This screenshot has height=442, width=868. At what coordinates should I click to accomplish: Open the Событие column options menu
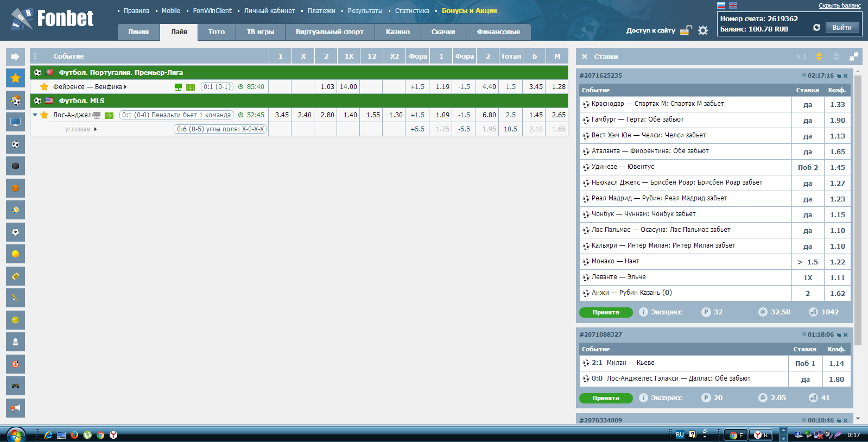[35, 56]
